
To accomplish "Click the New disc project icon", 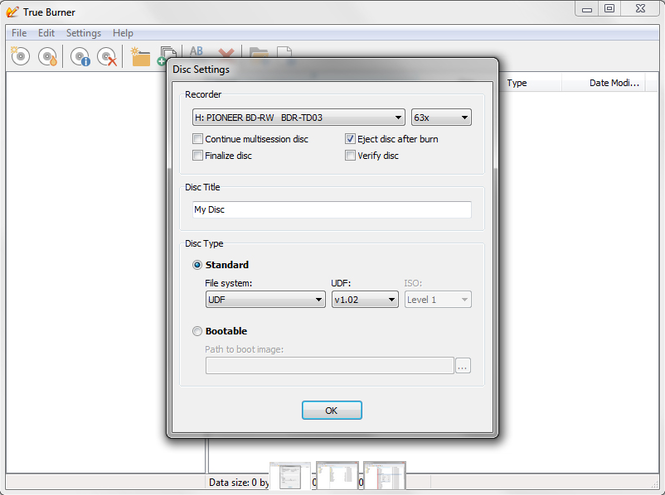I will pos(20,56).
